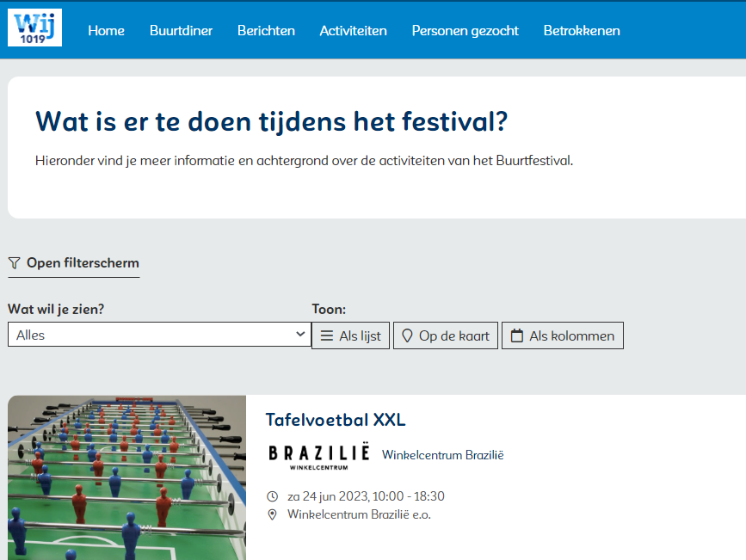Click the dropdown chevron next to Alles

pos(300,334)
